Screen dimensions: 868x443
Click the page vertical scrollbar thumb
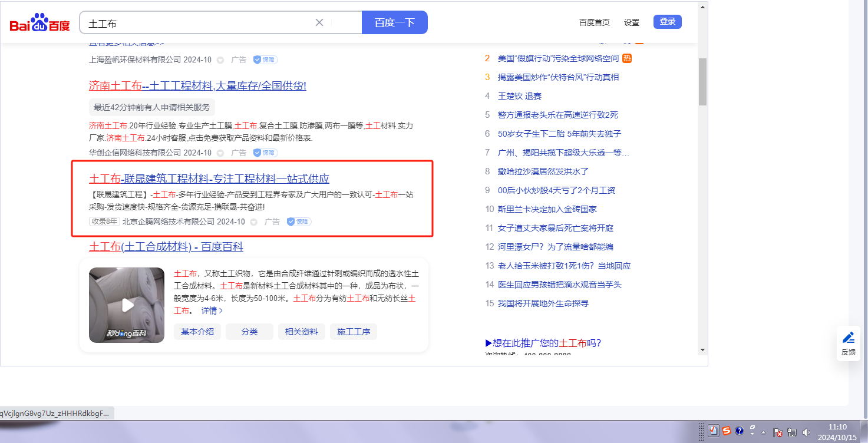click(x=702, y=81)
